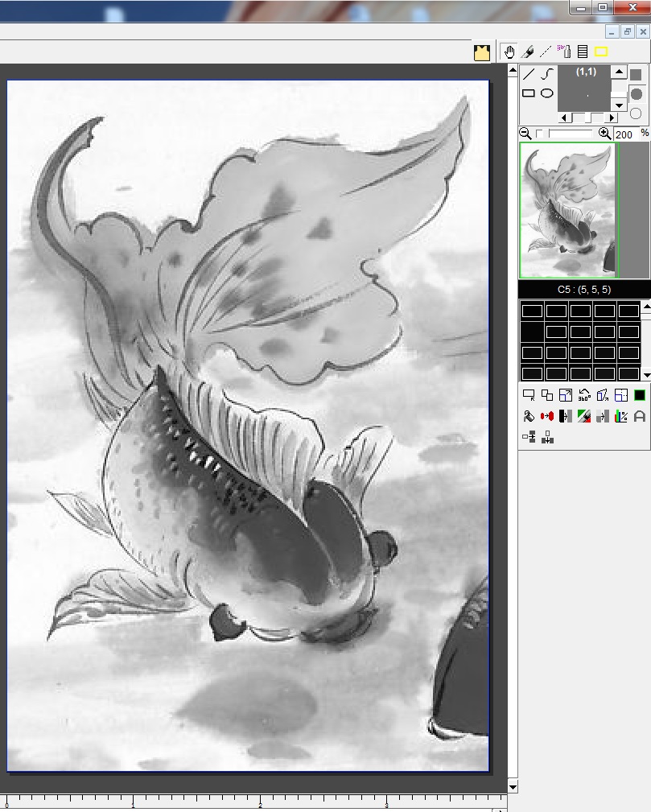Click brush size down arrow
The image size is (651, 812).
[618, 105]
